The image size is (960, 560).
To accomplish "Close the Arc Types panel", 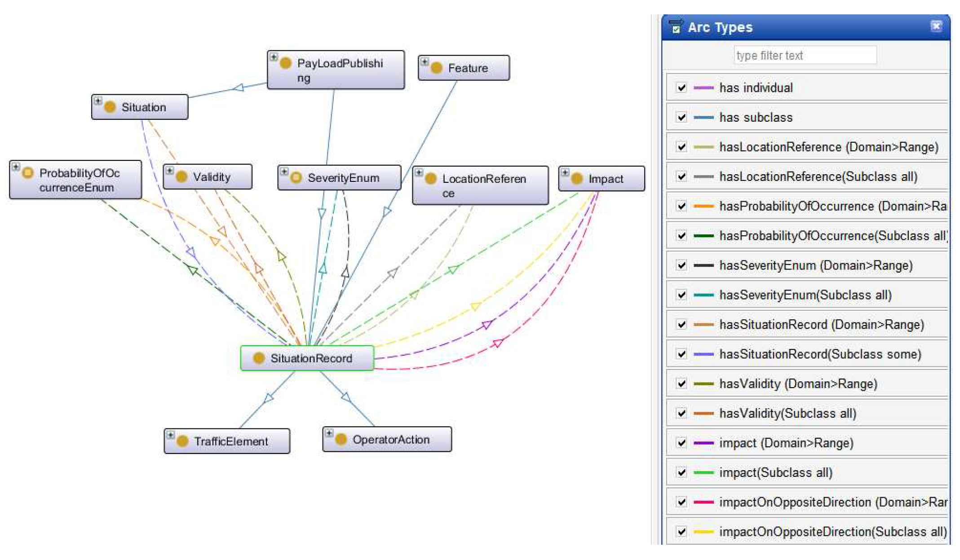I will pyautogui.click(x=936, y=26).
